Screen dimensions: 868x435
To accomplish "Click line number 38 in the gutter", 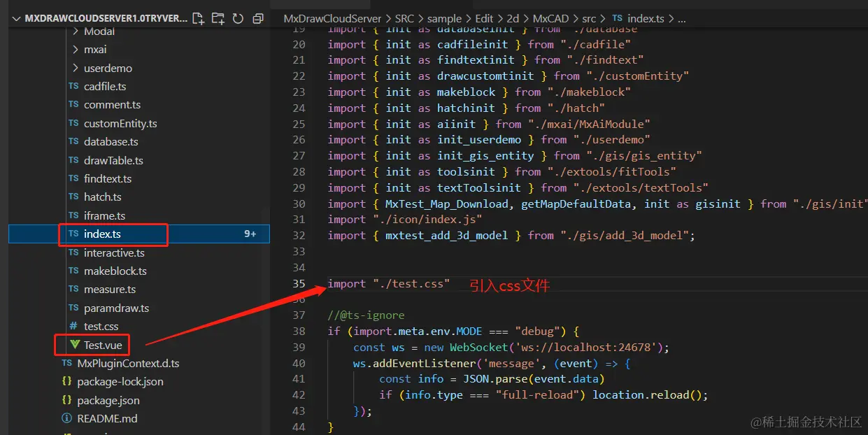I will click(x=299, y=331).
